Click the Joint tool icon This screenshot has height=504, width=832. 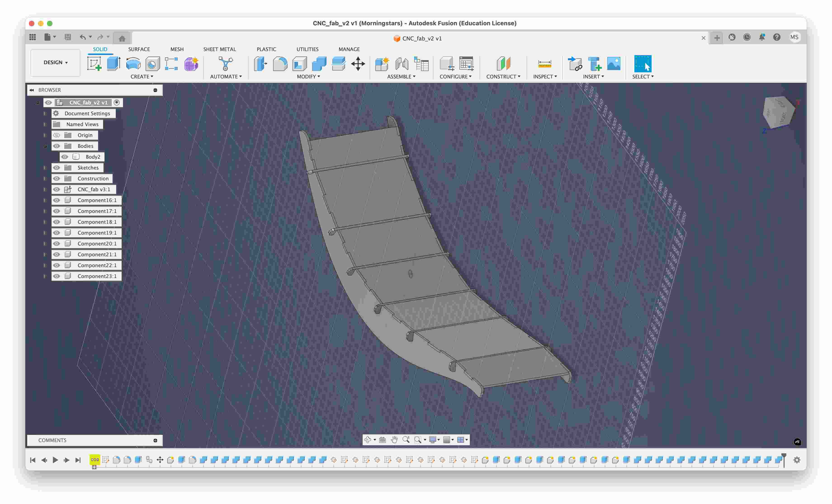coord(402,64)
